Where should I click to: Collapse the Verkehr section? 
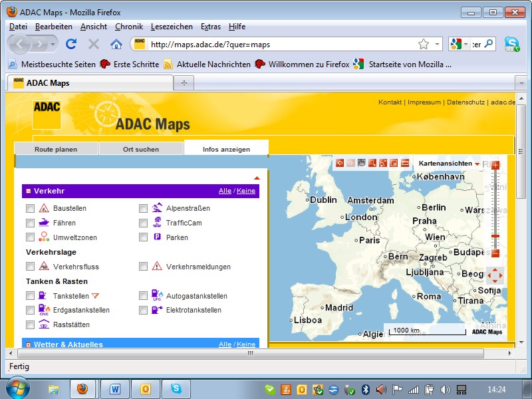[x=29, y=191]
